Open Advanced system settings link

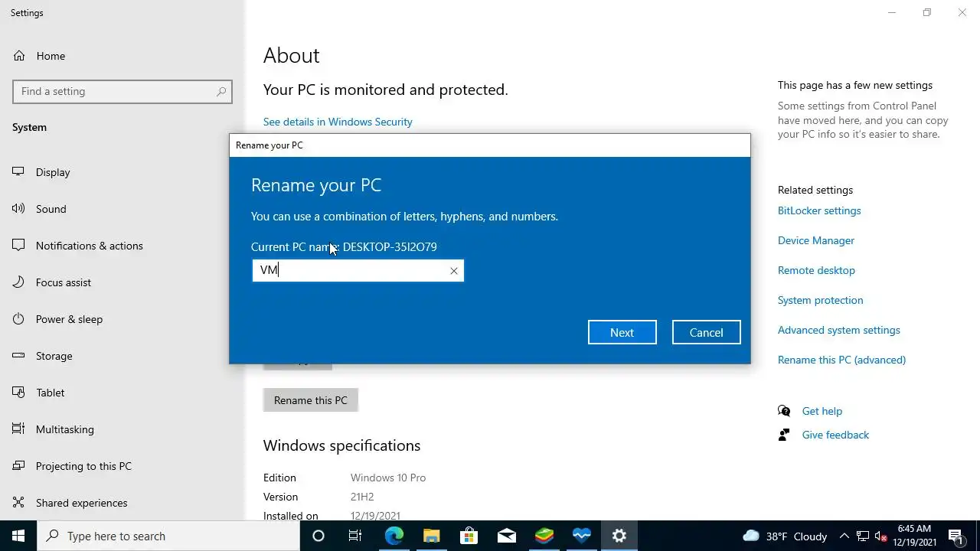[839, 330]
